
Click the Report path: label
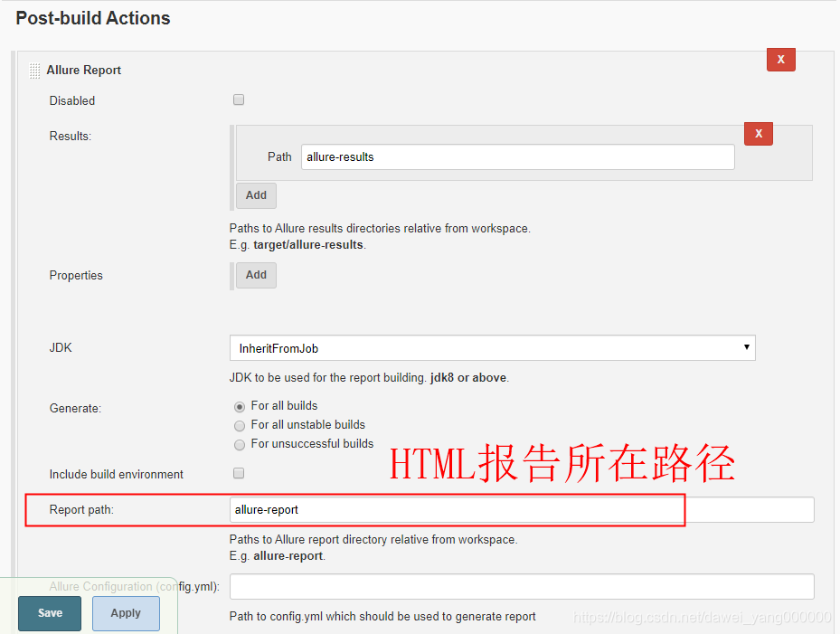click(81, 510)
